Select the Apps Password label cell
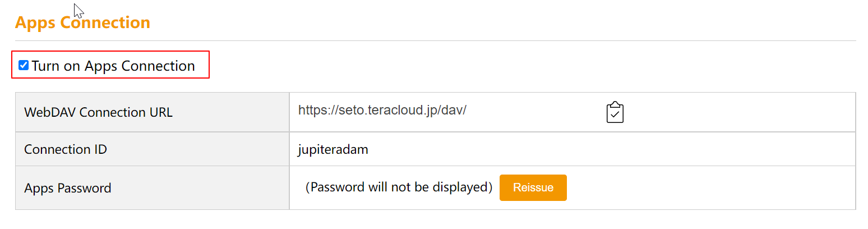 click(153, 188)
